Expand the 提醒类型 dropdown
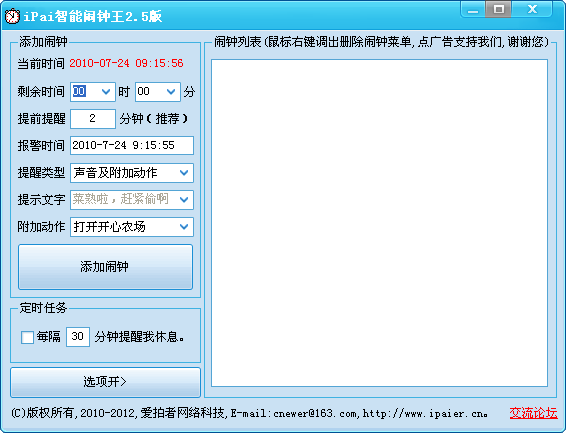 pyautogui.click(x=184, y=173)
